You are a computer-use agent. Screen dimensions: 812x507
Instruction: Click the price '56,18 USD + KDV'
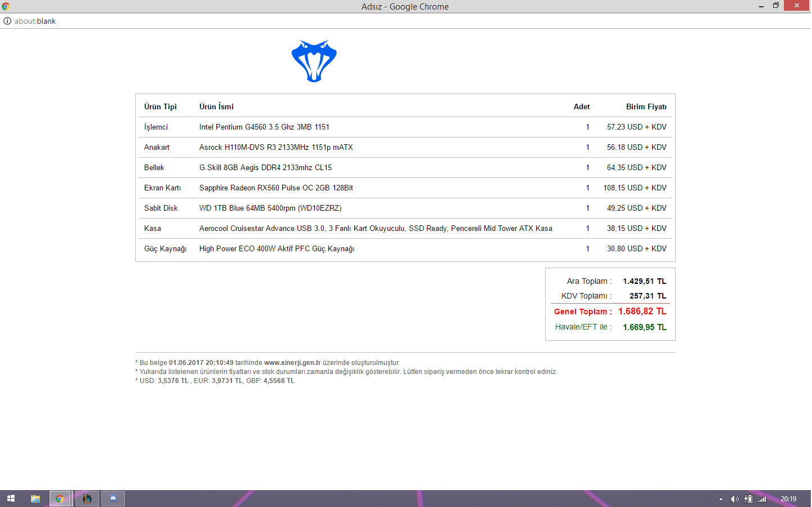coord(637,147)
